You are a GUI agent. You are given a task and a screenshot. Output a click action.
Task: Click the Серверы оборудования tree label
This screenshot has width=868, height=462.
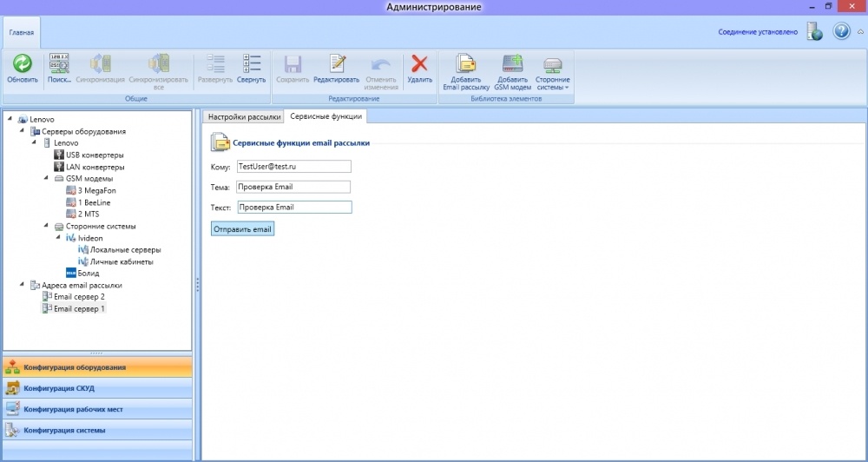(x=83, y=131)
